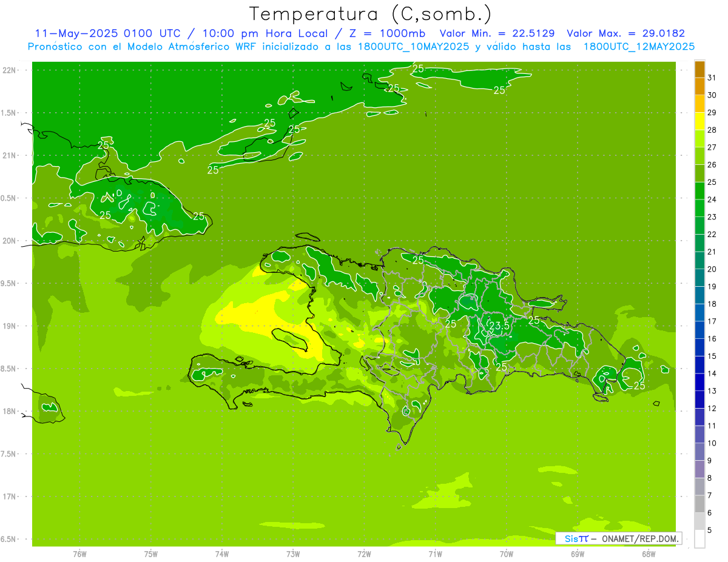
Task: Pick gray legend swatch between 6 and 7
Action: [x=699, y=504]
